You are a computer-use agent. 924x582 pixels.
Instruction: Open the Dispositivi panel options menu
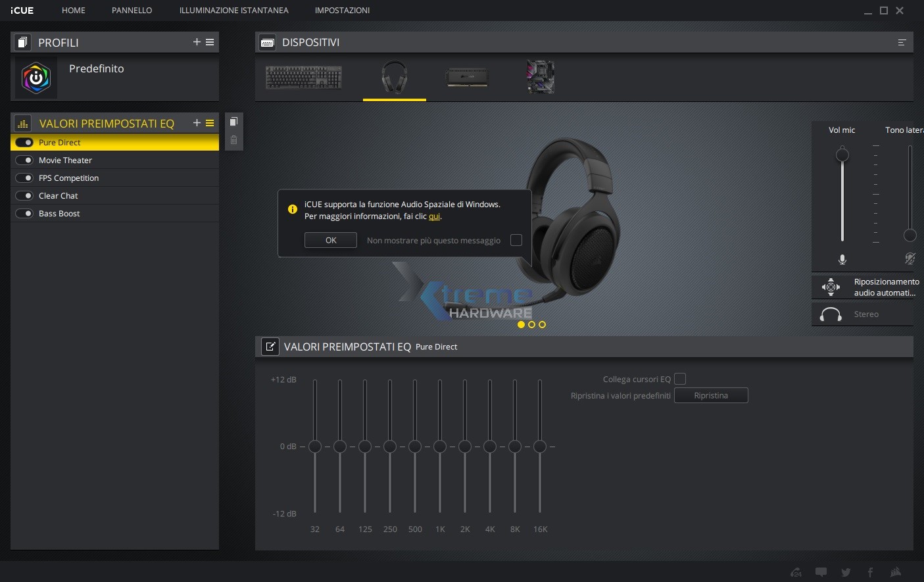(x=902, y=41)
